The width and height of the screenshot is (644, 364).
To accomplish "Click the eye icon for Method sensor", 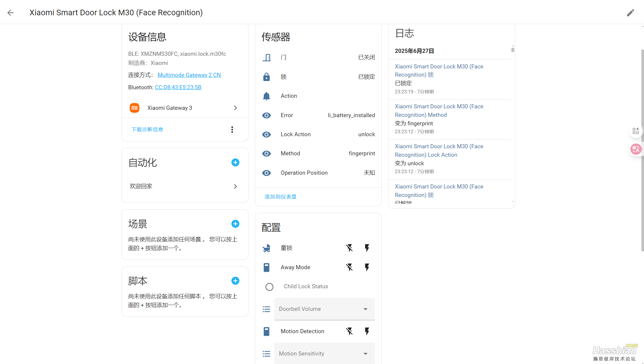I will [266, 154].
